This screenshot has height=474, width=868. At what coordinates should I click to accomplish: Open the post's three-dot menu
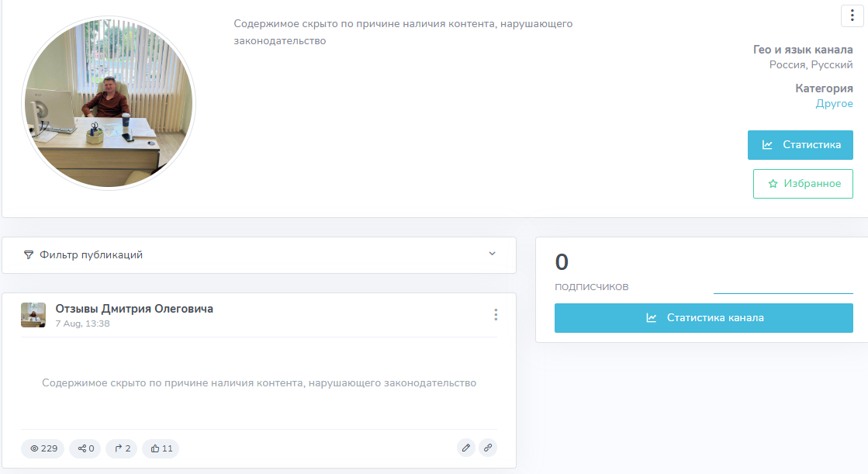click(x=496, y=314)
